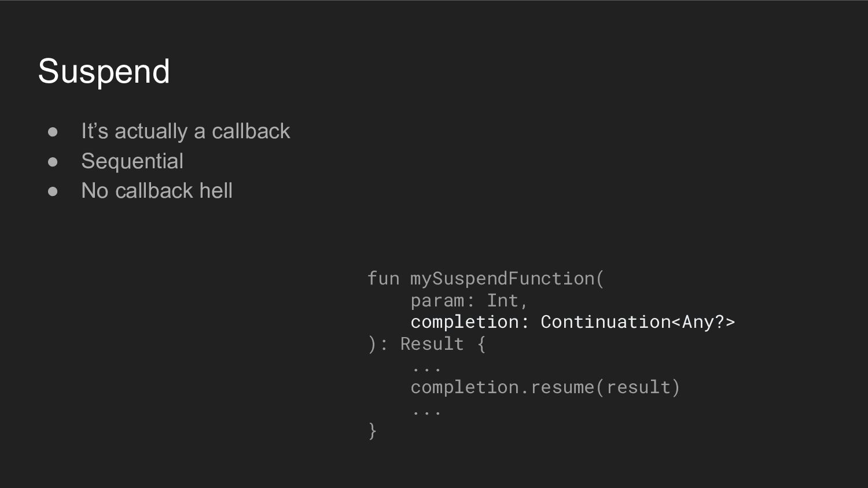The width and height of the screenshot is (868, 488).
Task: Select the bullet text "It's actually a callback"
Action: point(185,131)
